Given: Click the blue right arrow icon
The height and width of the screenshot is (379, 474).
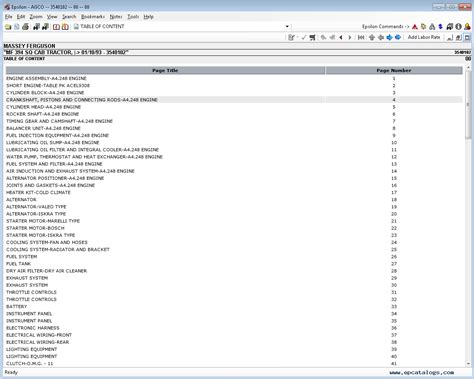Looking at the screenshot, I should [389, 37].
